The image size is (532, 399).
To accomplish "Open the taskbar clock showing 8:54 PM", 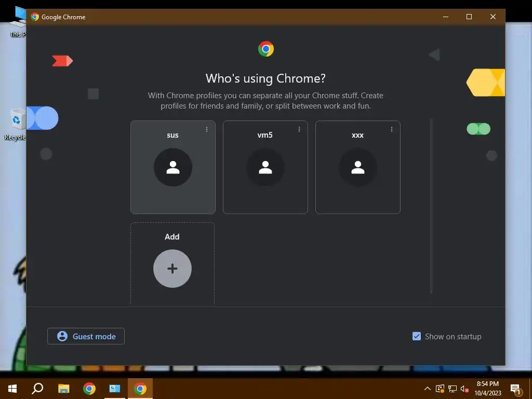I will click(x=487, y=389).
